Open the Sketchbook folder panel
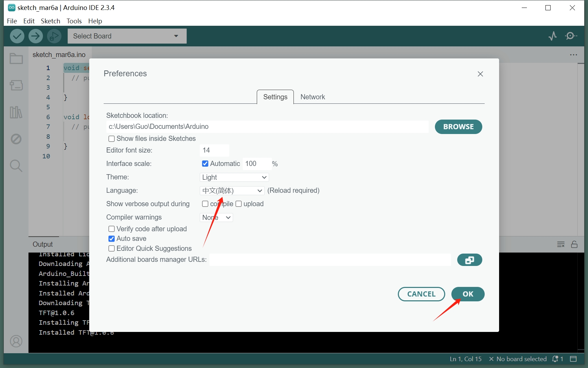This screenshot has height=368, width=588. point(16,59)
